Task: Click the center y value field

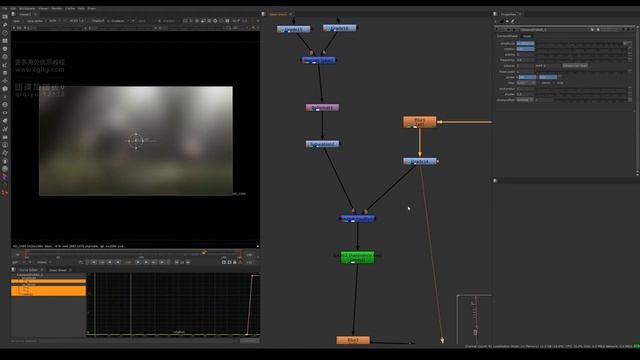Action: pyautogui.click(x=548, y=77)
